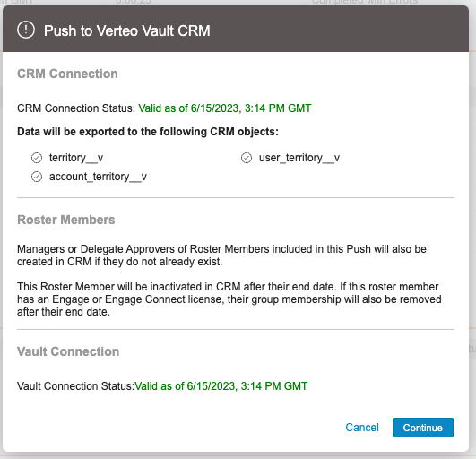Click the checkmark icon beside account_territory__v

click(x=37, y=177)
